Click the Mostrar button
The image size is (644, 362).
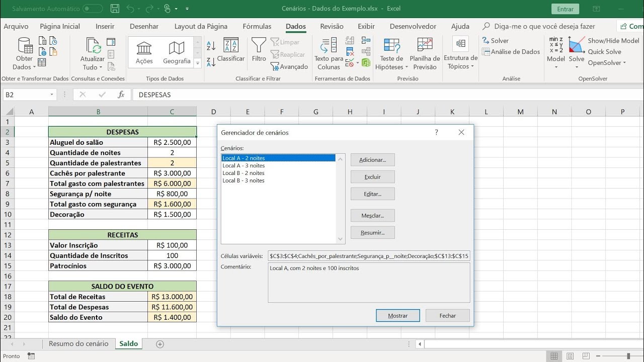(397, 316)
